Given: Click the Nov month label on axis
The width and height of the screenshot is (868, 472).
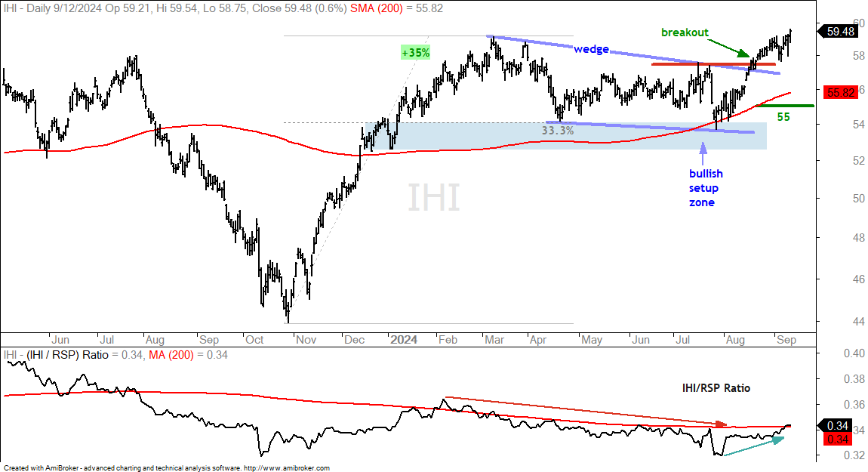Looking at the screenshot, I should [306, 340].
